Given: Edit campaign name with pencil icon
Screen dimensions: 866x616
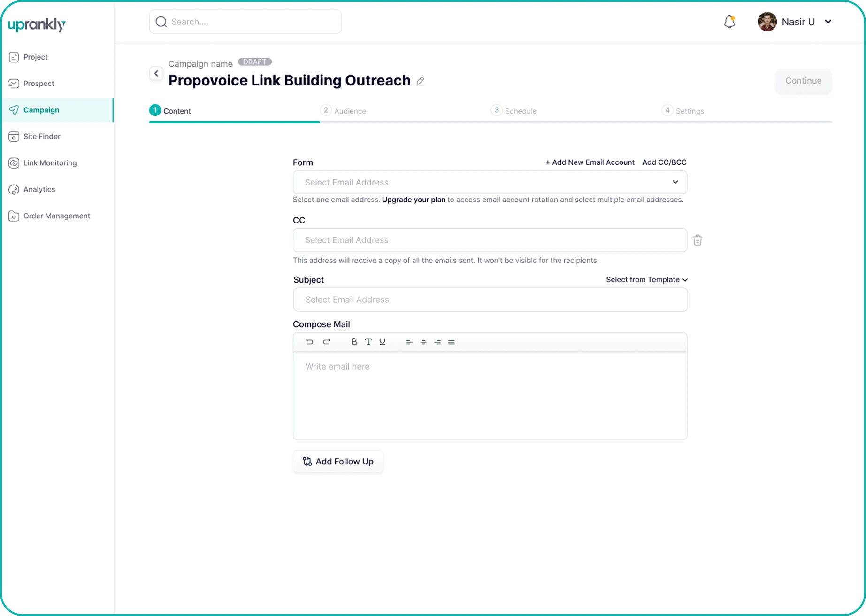Looking at the screenshot, I should click(x=421, y=81).
